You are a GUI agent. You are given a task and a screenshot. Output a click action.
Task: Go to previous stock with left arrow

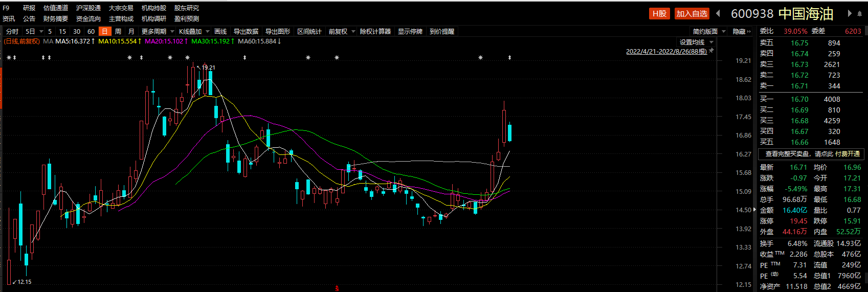[718, 13]
